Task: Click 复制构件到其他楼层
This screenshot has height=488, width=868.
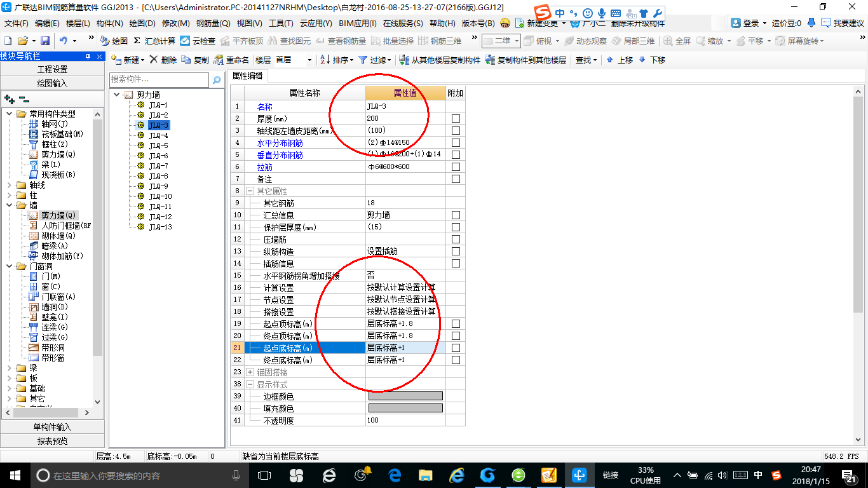Action: pyautogui.click(x=526, y=60)
